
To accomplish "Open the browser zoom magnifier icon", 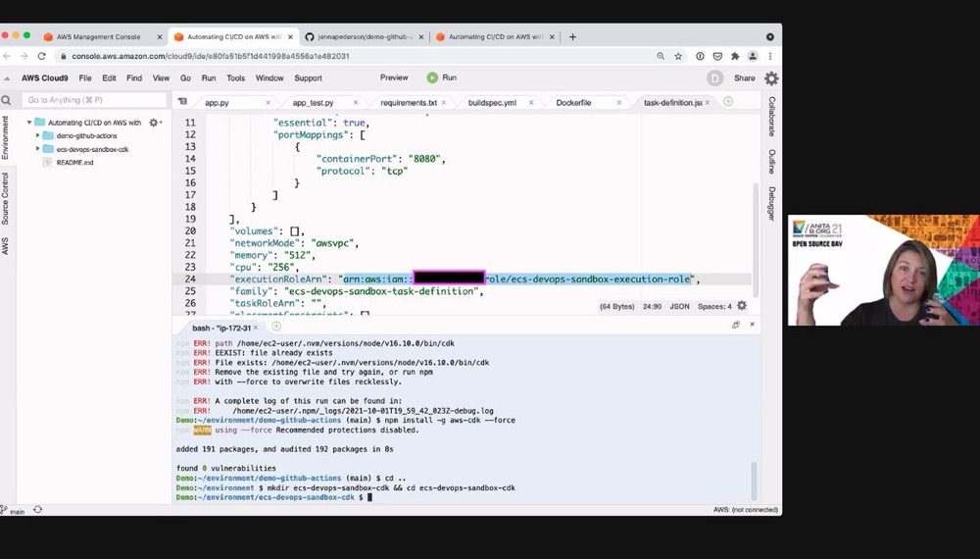I will point(661,56).
